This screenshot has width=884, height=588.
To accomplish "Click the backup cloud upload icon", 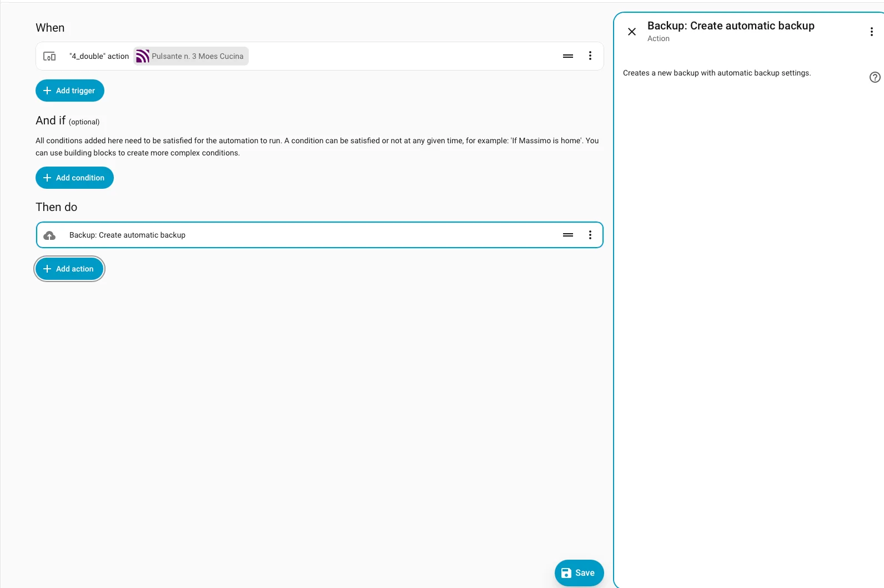I will 49,235.
